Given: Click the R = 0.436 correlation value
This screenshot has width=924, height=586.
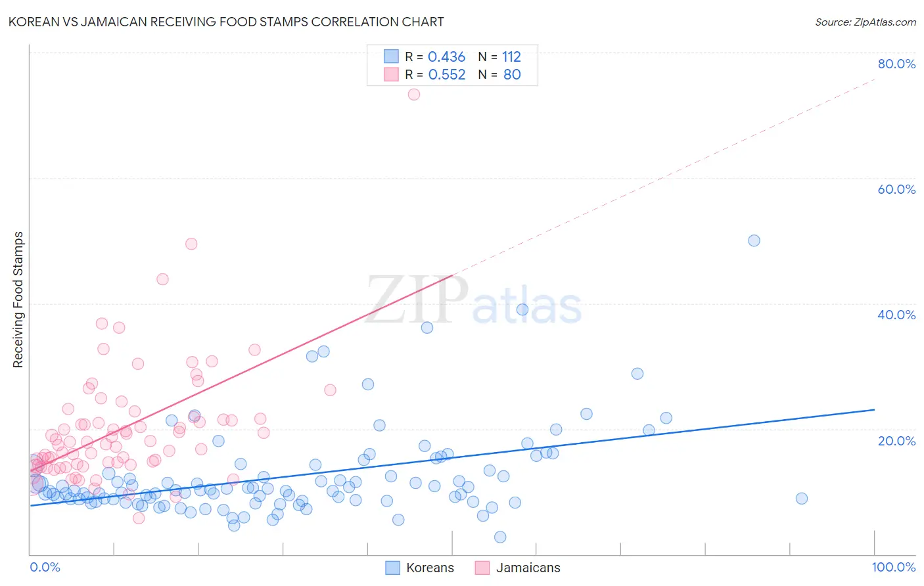Looking at the screenshot, I should click(435, 56).
